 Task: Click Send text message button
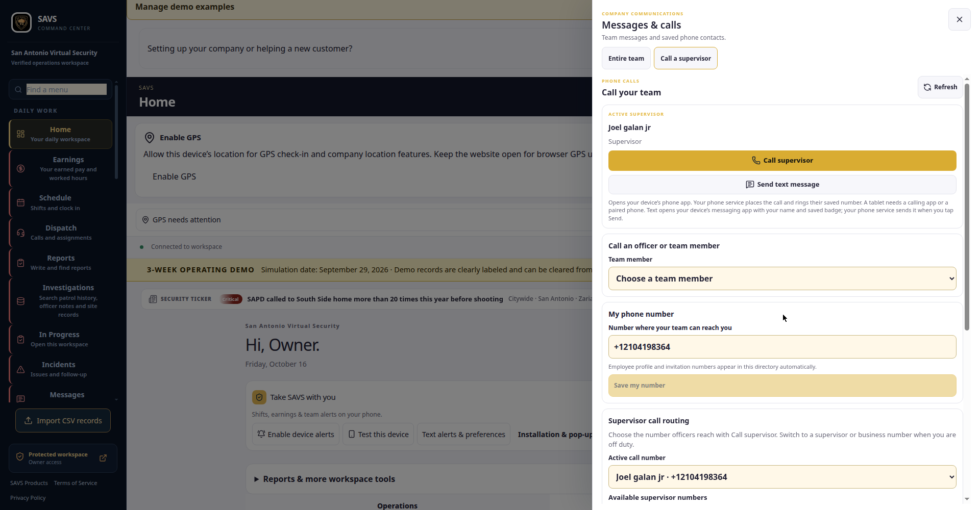(782, 185)
